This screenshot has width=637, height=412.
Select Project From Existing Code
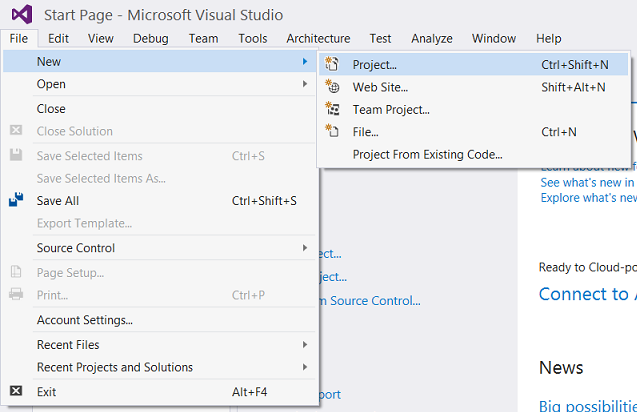tap(427, 155)
